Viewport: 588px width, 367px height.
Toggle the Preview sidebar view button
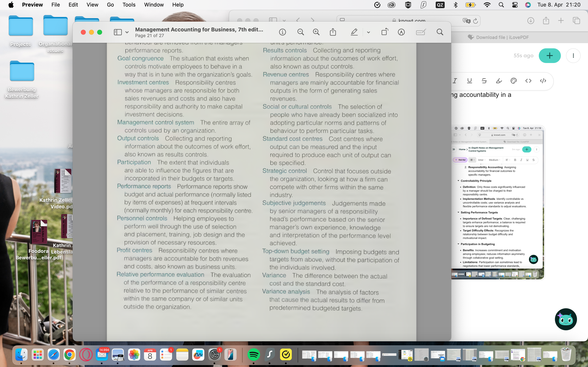coord(118,32)
